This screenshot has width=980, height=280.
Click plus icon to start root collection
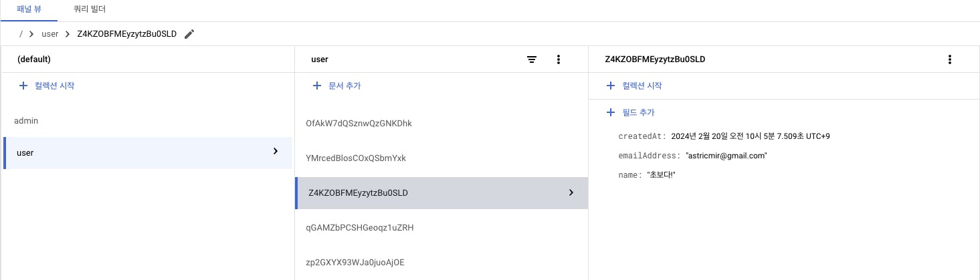pos(23,86)
